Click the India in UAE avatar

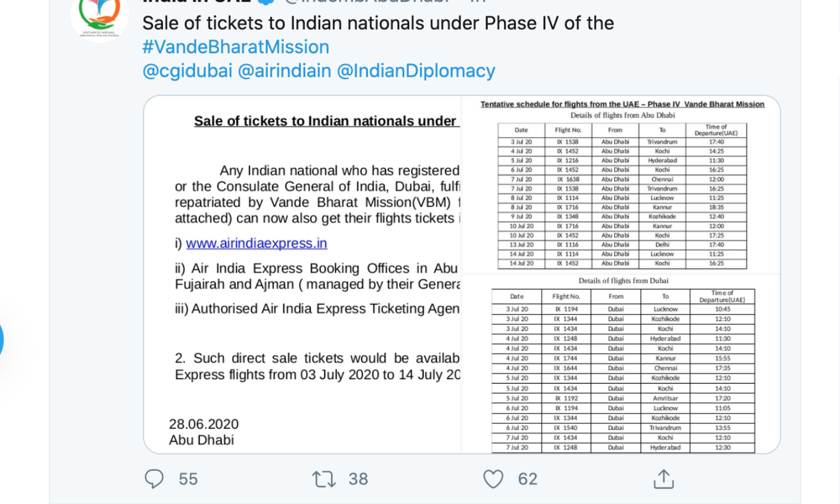pos(100,17)
